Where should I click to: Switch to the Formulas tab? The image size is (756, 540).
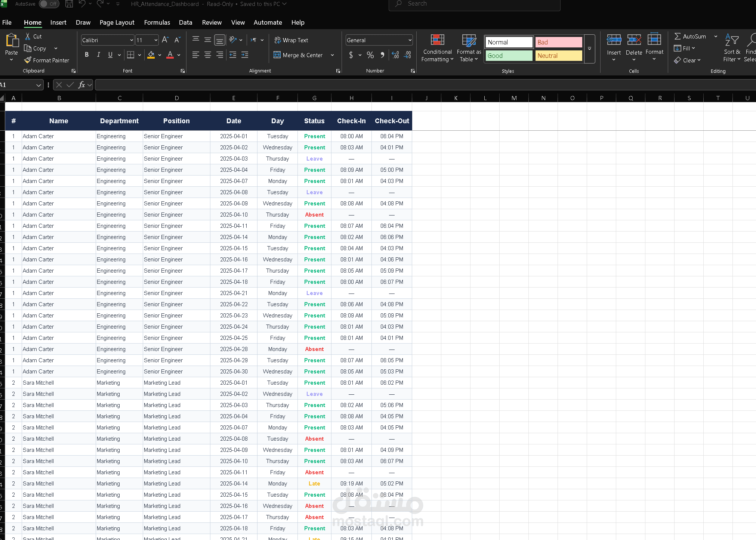click(x=157, y=22)
